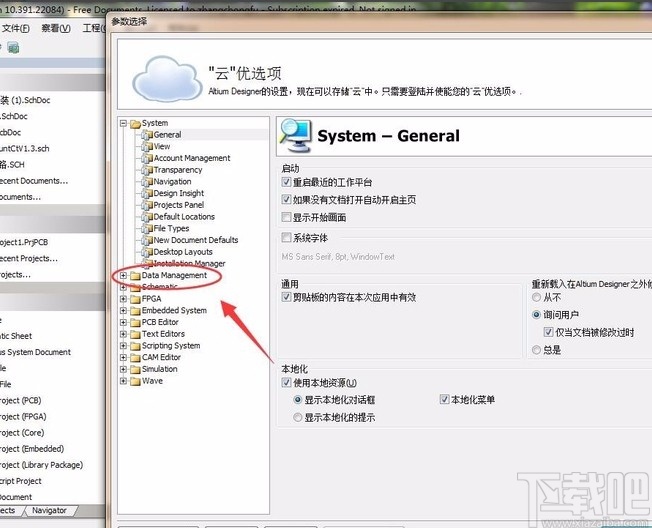
Task: Switch to the Navigator panel tab
Action: 49,511
